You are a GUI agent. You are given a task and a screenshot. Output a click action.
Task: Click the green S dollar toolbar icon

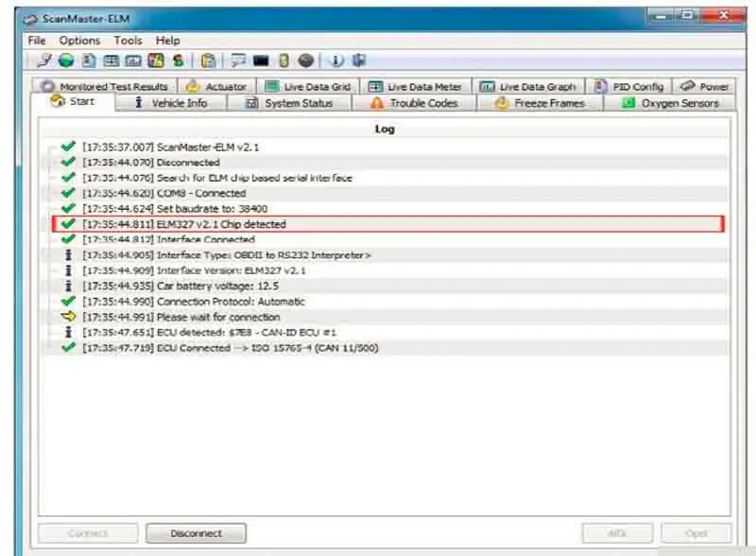coord(179,61)
